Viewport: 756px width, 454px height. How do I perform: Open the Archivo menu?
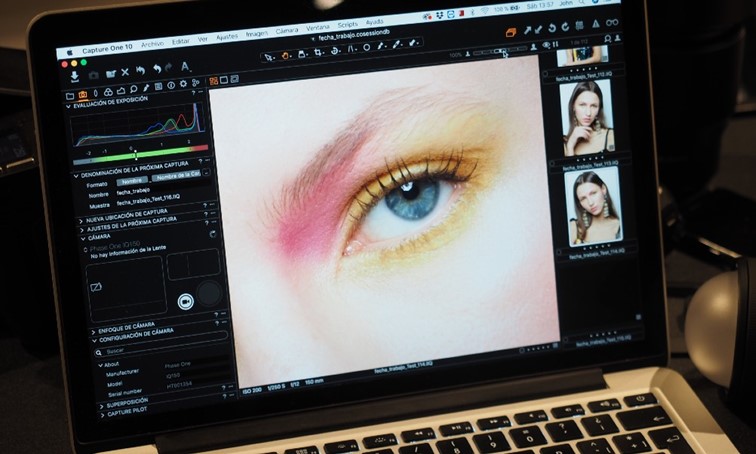coord(152,44)
